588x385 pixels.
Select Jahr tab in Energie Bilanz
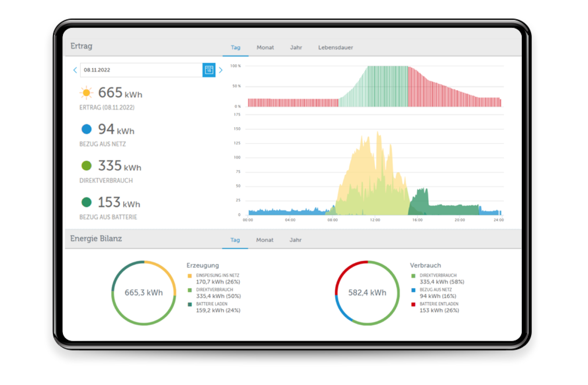click(295, 240)
